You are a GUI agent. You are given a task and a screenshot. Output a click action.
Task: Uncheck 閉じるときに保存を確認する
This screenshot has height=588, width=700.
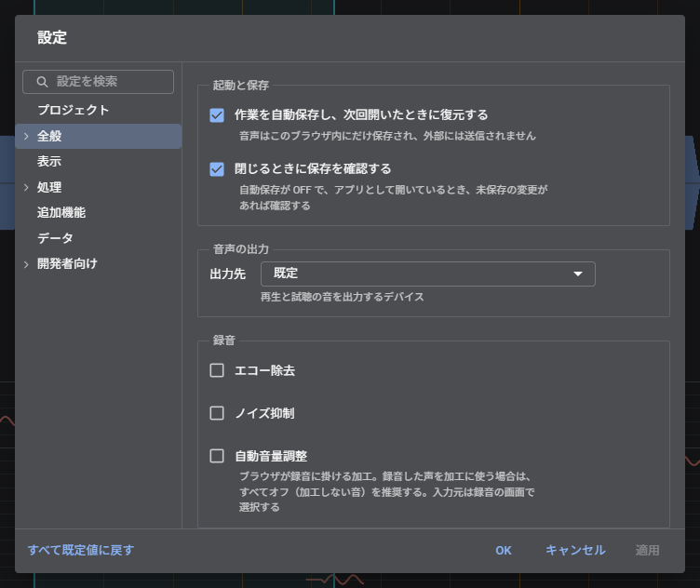(217, 169)
